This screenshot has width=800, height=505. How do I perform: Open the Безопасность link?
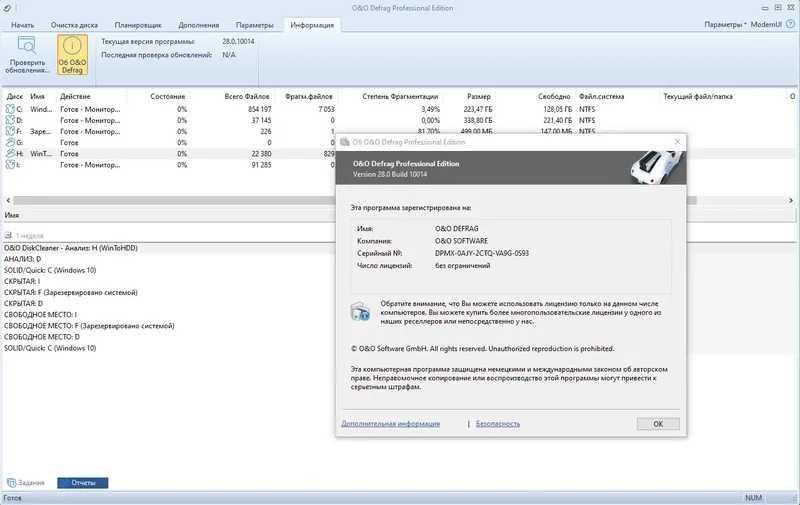498,424
